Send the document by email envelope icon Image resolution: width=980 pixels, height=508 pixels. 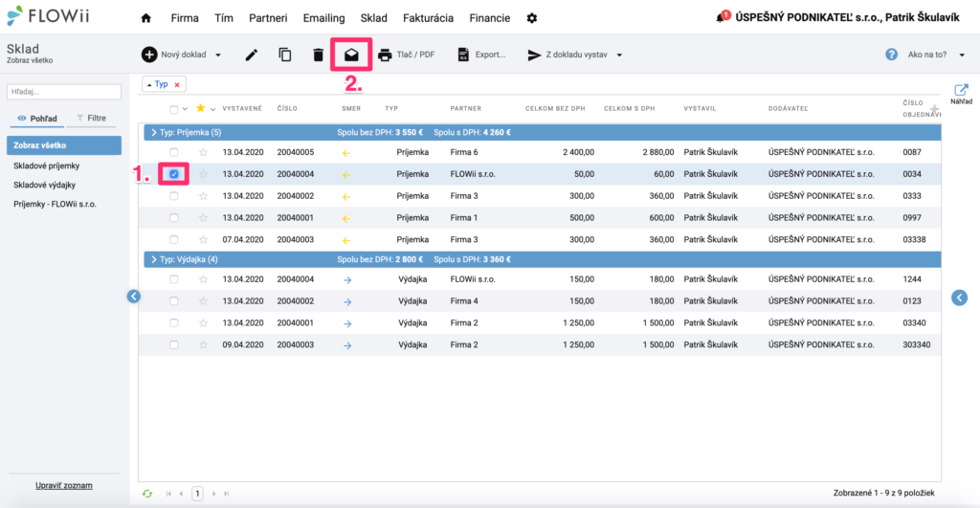351,55
